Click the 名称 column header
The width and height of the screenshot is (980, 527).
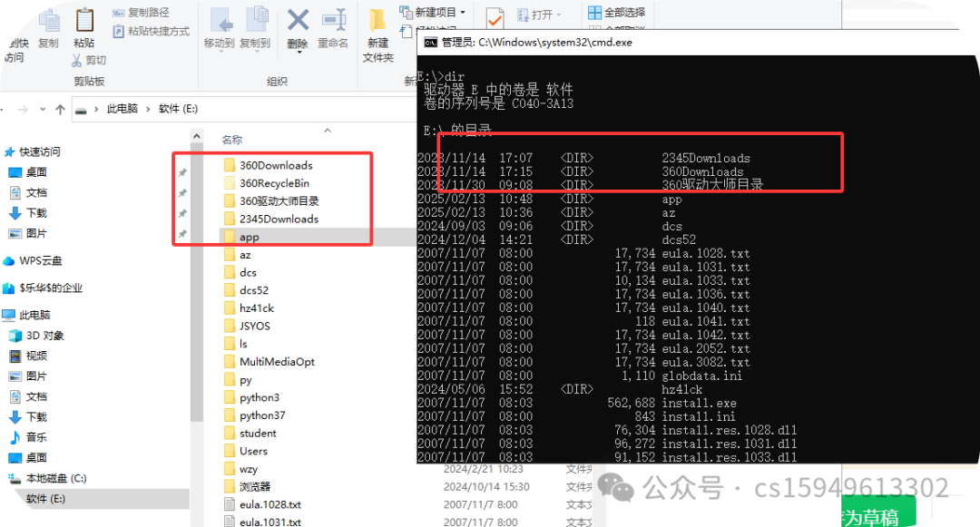232,140
